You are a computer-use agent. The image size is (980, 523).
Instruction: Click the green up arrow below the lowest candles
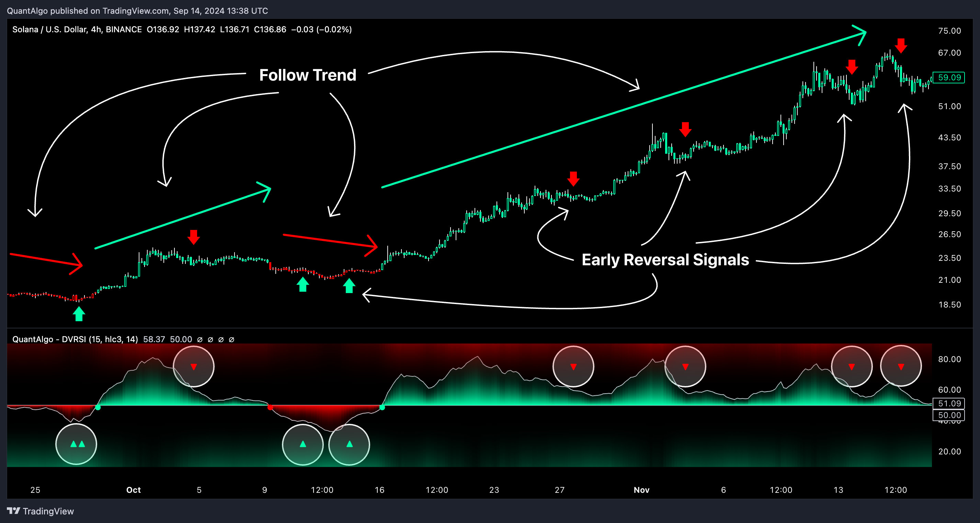79,314
